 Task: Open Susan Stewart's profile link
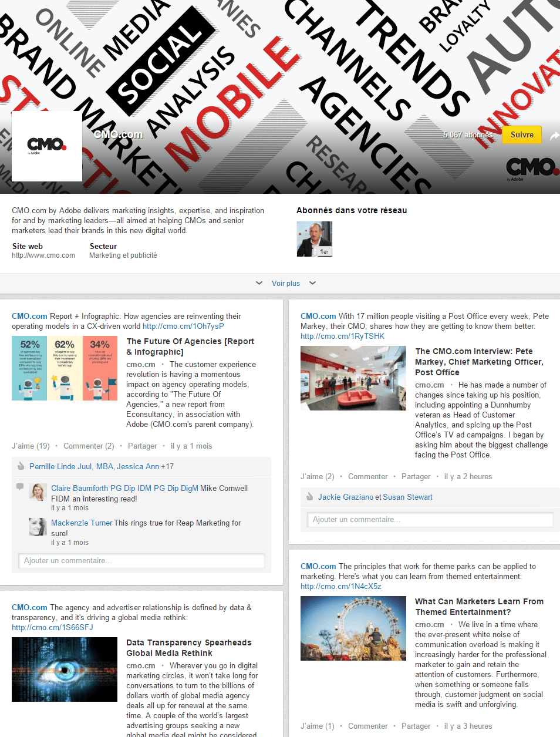coord(407,497)
